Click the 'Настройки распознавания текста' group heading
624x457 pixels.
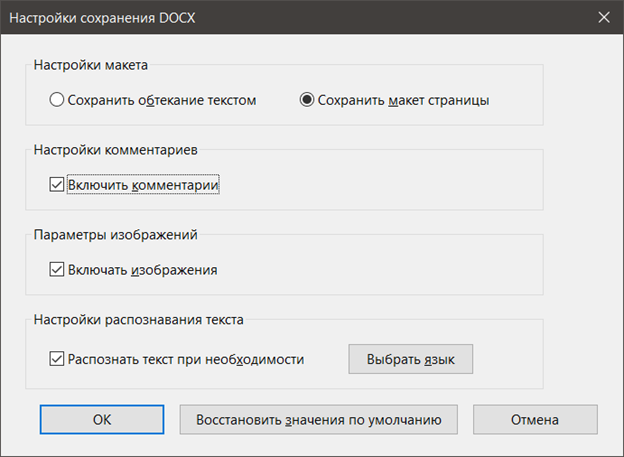(x=138, y=320)
